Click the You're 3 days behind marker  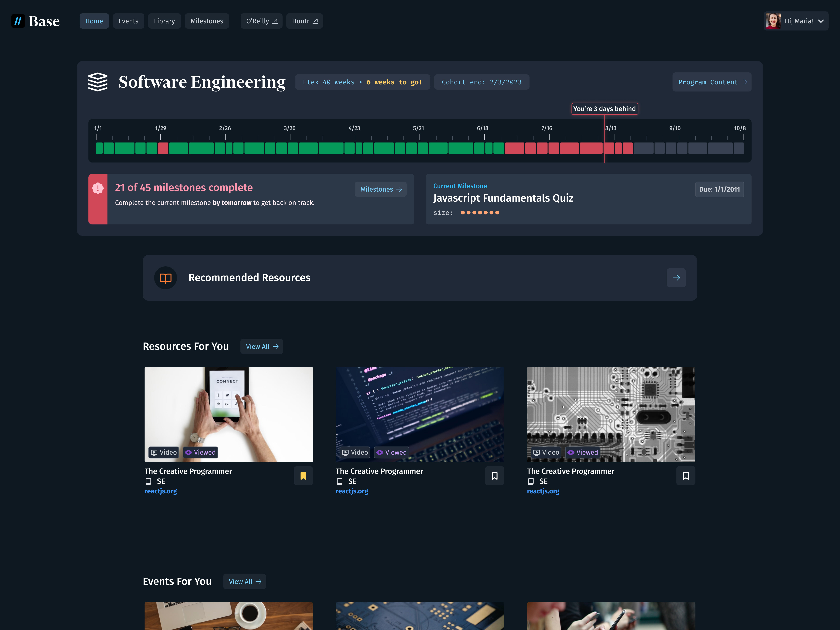[x=605, y=109]
